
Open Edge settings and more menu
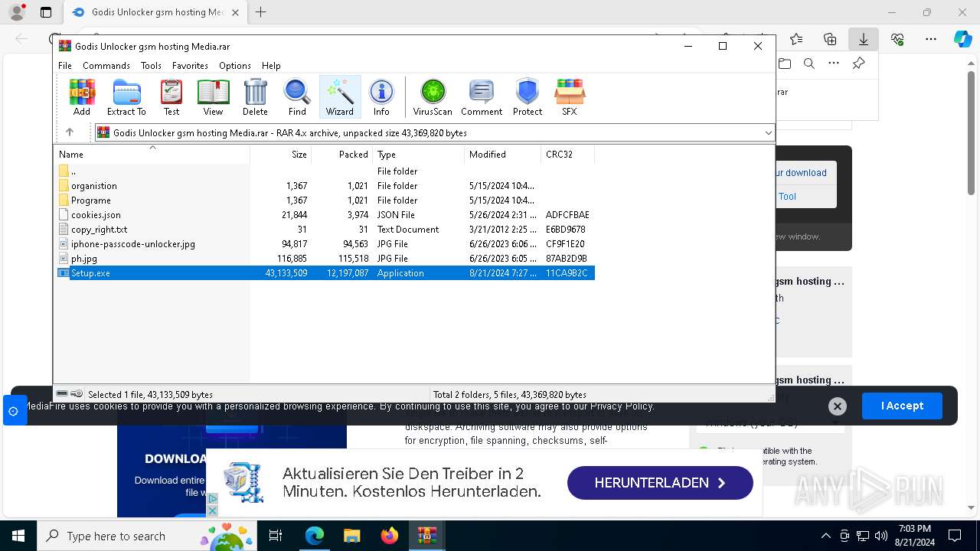[931, 39]
